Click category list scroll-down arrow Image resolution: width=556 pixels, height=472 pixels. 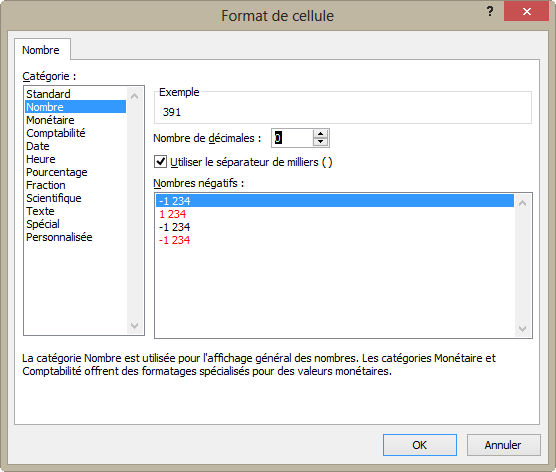134,326
